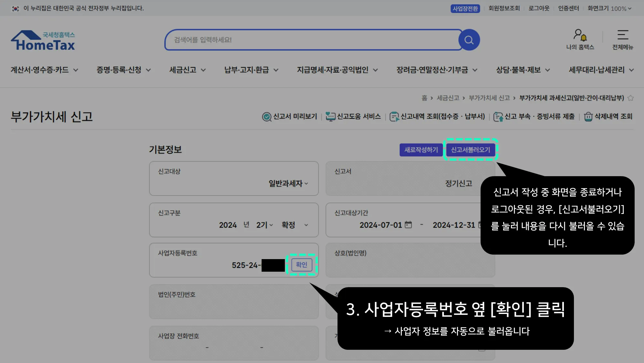
Task: Open 신고 부속·증빙서류 제출 link
Action: [539, 116]
